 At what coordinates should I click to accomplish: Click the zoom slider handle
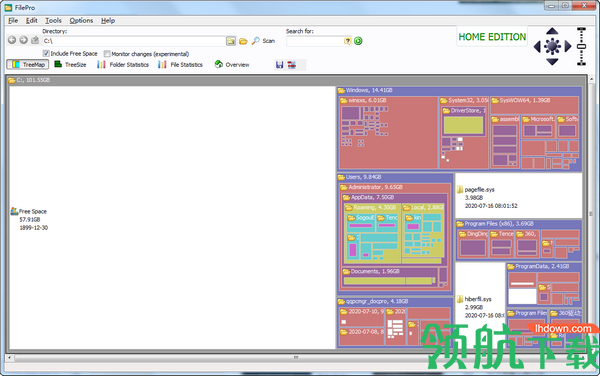pyautogui.click(x=581, y=47)
